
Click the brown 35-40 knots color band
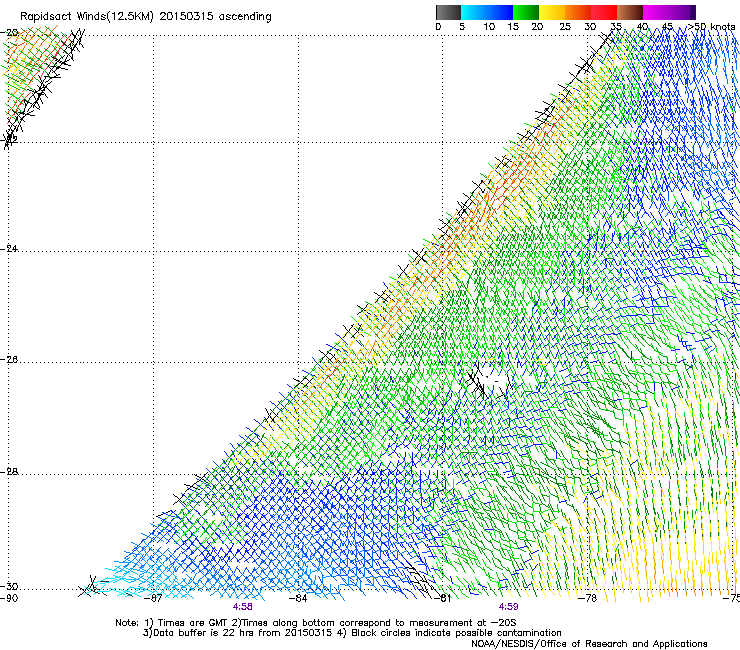pos(630,12)
